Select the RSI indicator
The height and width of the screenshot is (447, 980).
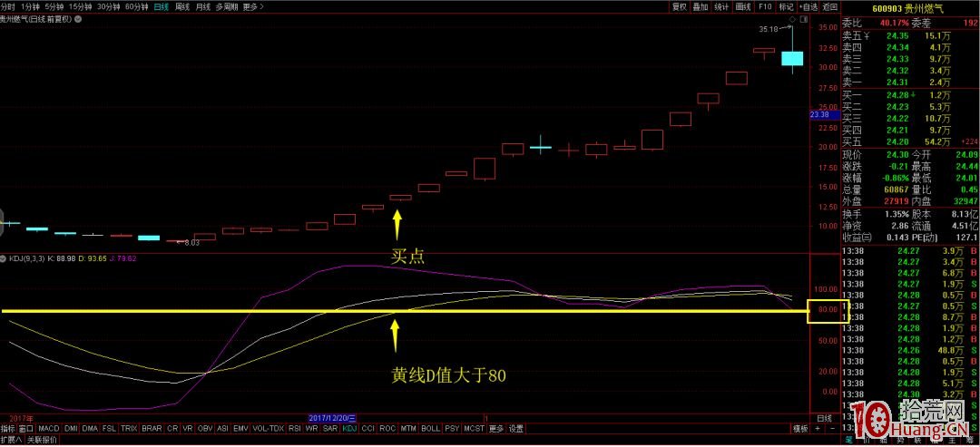click(x=295, y=429)
